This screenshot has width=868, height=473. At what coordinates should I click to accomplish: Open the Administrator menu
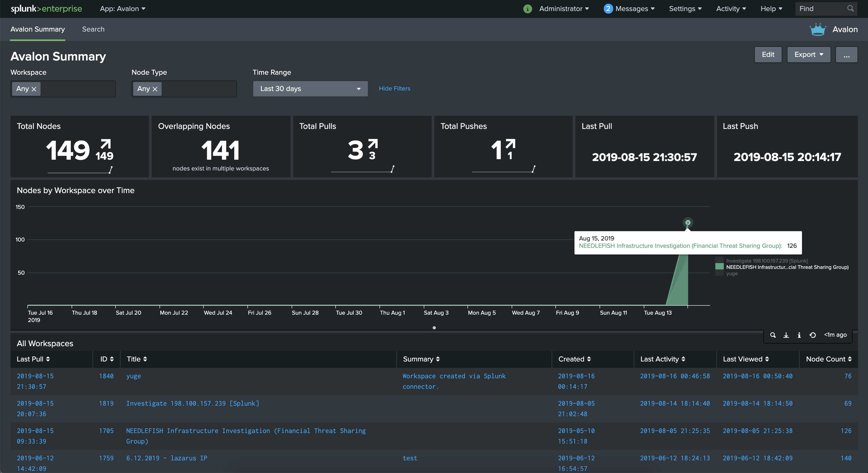(564, 9)
